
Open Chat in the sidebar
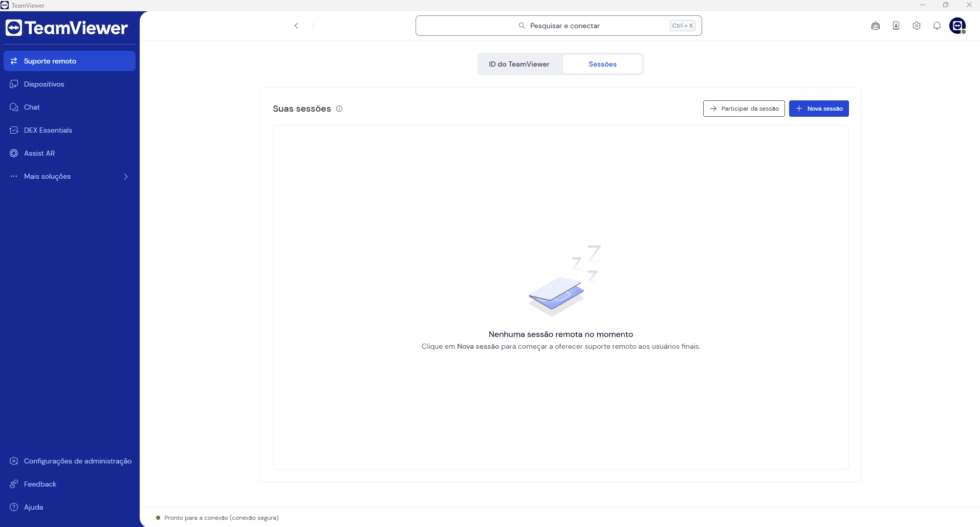point(70,107)
